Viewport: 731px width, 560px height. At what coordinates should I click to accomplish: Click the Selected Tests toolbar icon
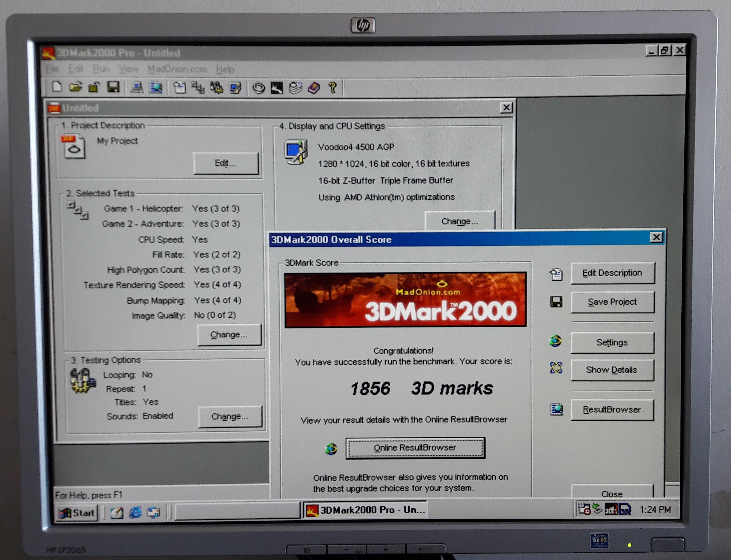(x=198, y=88)
